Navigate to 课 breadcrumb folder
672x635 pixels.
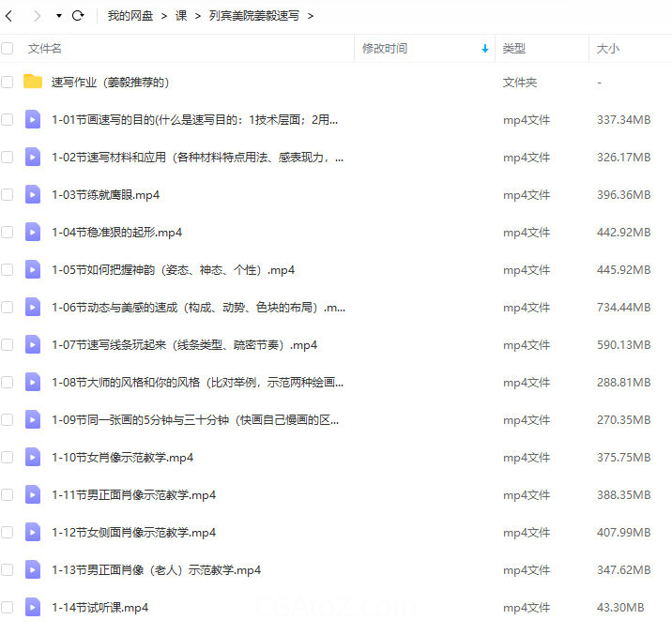click(x=181, y=16)
